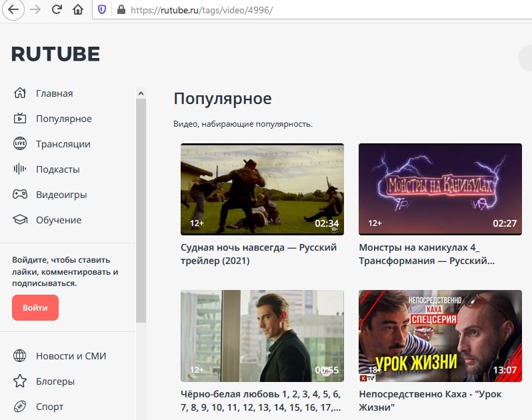Open the title link Монстры на каникулах 4_ Трансформания

click(427, 254)
